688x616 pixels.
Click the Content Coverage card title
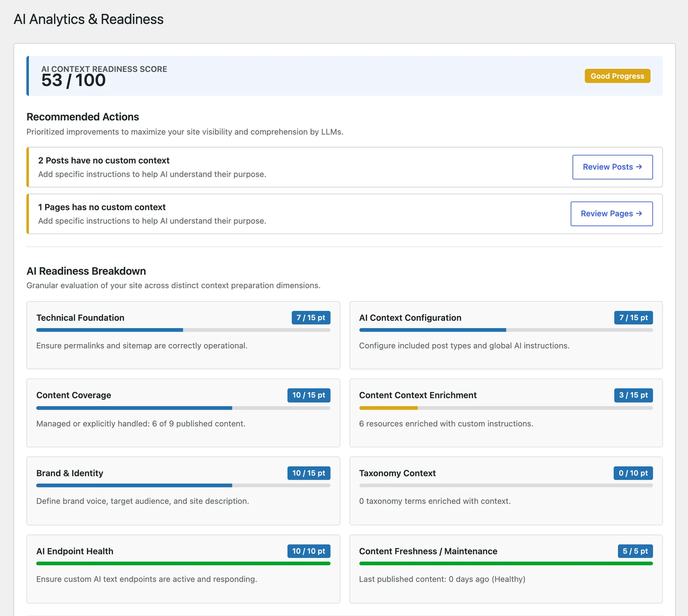tap(74, 395)
